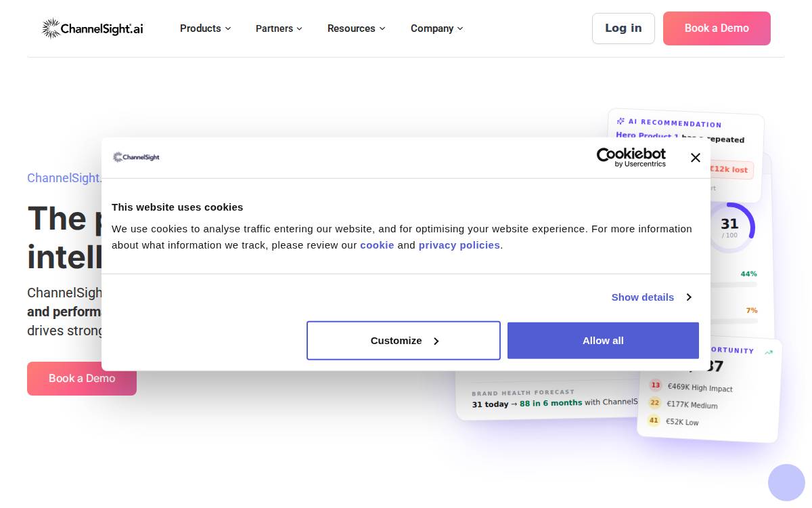812x508 pixels.
Task: Open the Products dropdown menu
Action: coord(205,28)
